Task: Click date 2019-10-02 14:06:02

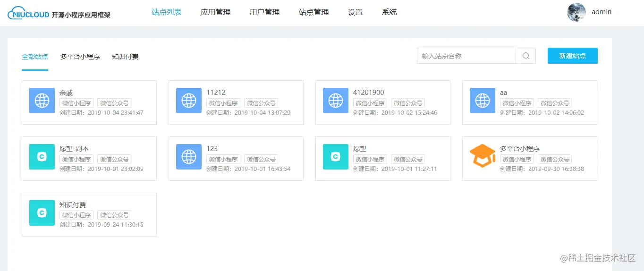Action: [556, 113]
